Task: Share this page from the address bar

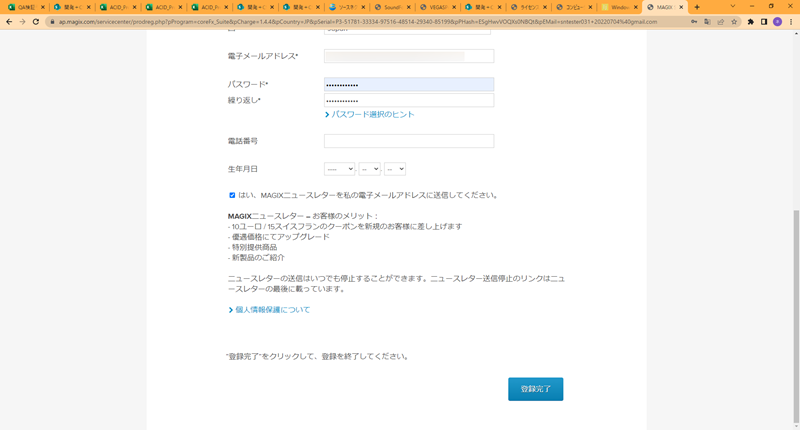Action: (x=720, y=22)
